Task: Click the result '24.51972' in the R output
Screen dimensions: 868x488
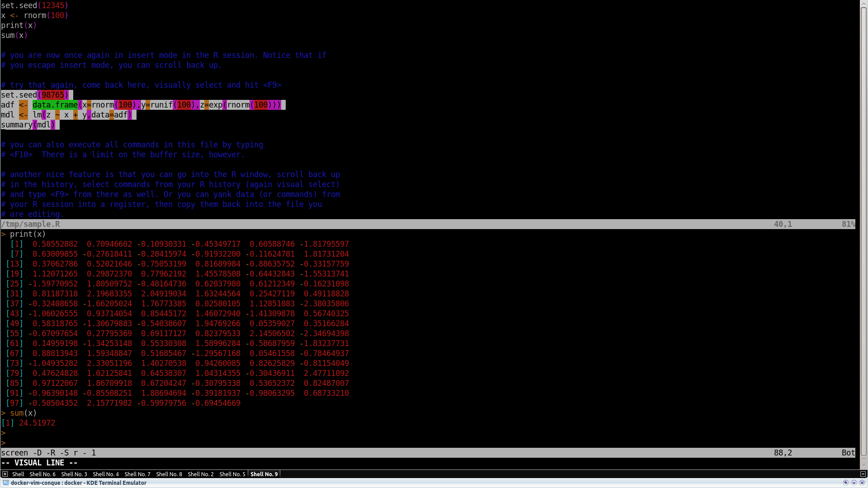Action: [x=37, y=423]
